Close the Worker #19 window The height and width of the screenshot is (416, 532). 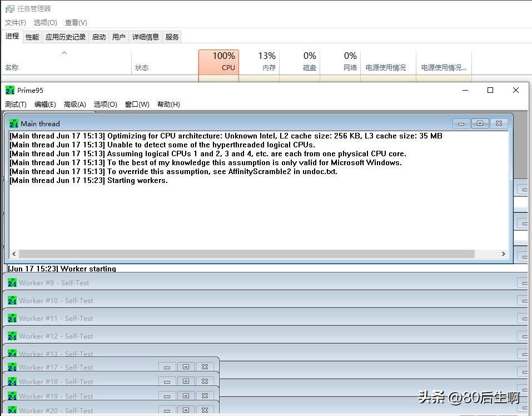point(205,395)
